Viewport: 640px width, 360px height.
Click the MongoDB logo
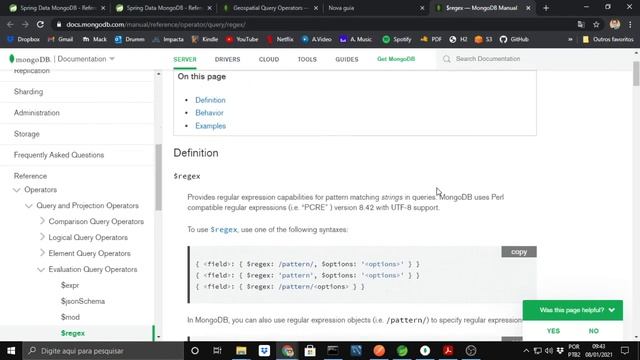29,59
